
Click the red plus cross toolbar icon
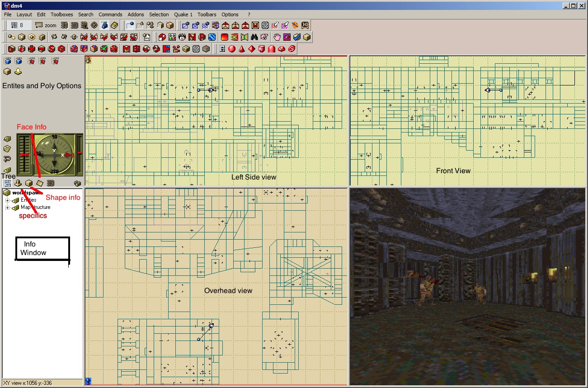(32, 49)
